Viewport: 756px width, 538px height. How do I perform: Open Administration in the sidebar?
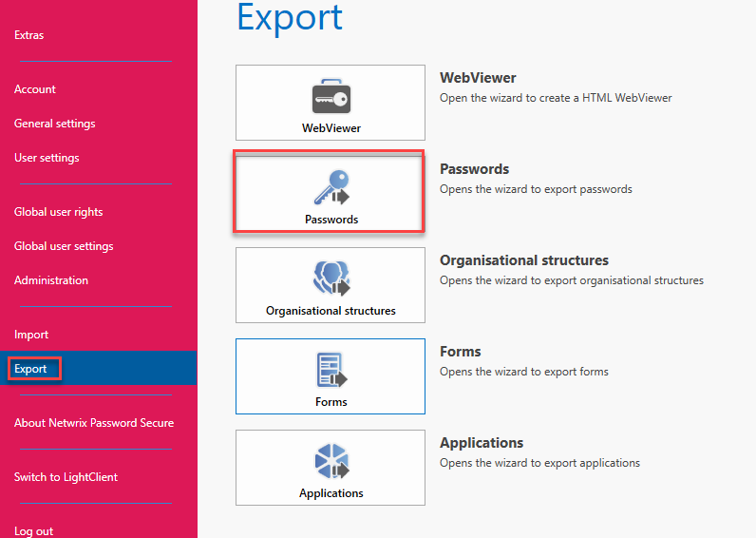(x=51, y=280)
